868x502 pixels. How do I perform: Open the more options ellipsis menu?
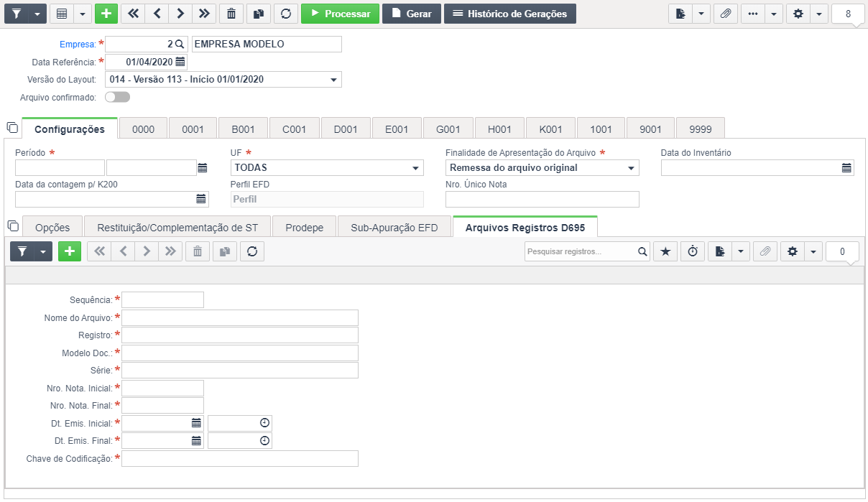click(x=753, y=14)
